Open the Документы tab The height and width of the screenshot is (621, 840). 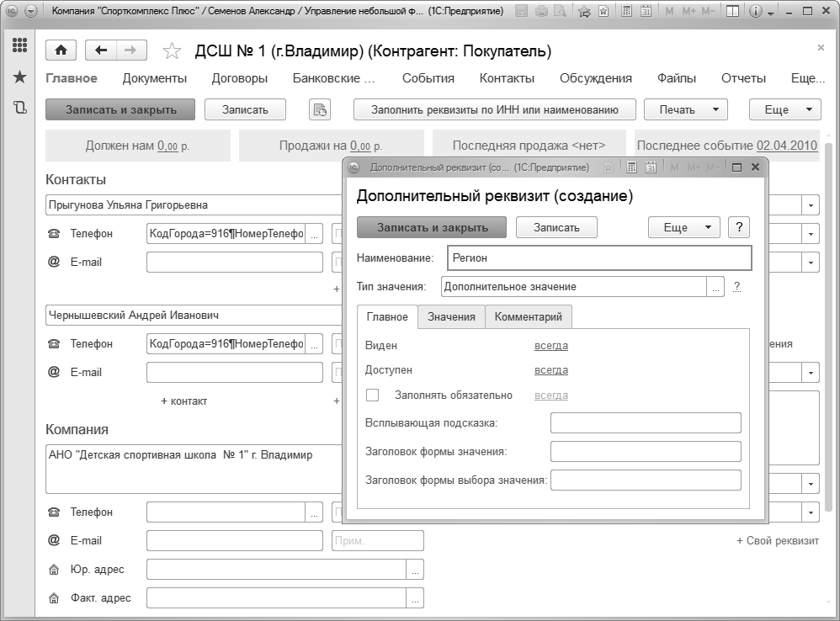[154, 78]
